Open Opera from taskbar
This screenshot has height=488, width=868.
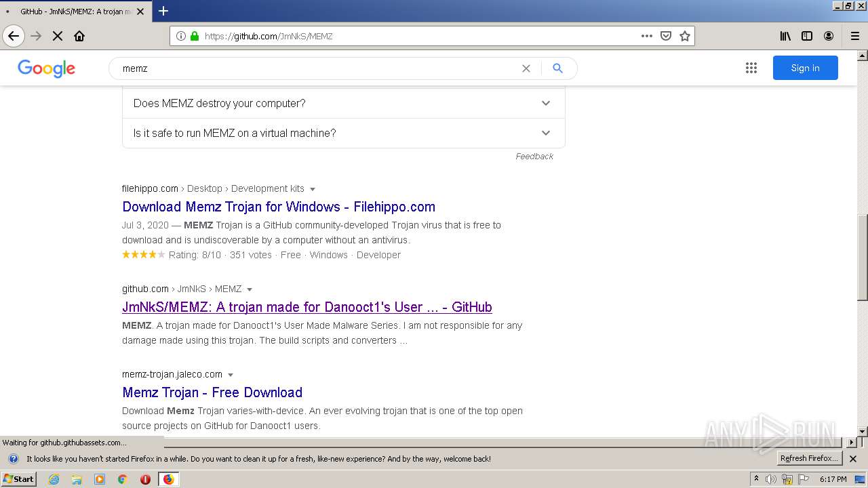point(145,479)
